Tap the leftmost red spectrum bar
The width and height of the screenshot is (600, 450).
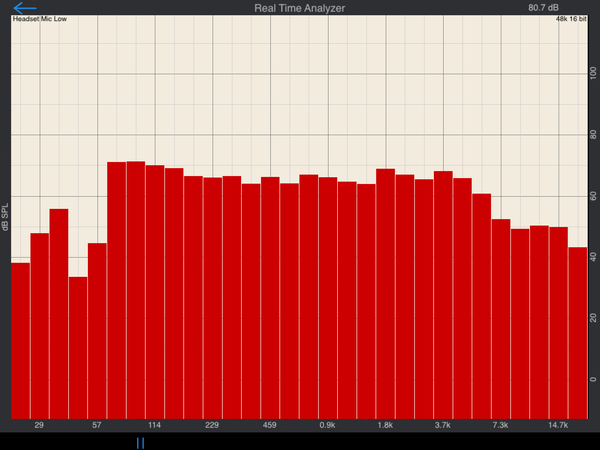(21, 341)
